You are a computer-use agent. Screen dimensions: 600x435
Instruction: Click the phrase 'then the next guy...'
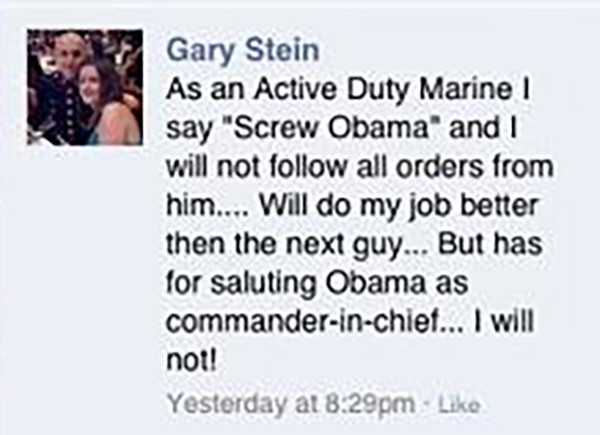298,245
